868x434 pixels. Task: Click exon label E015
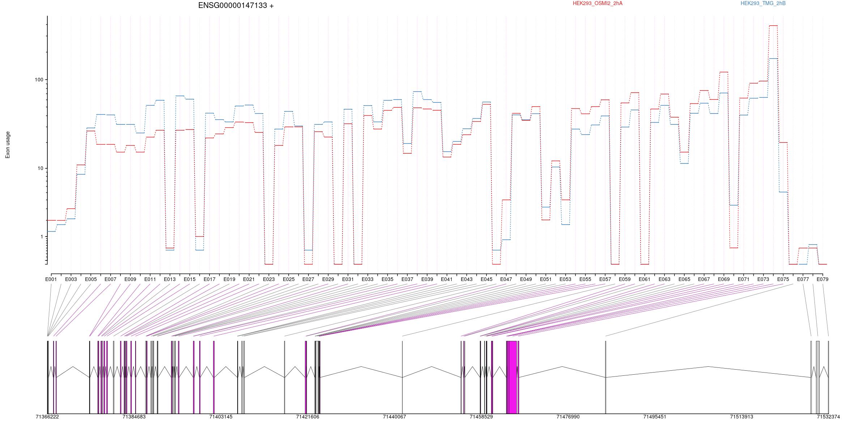(190, 279)
